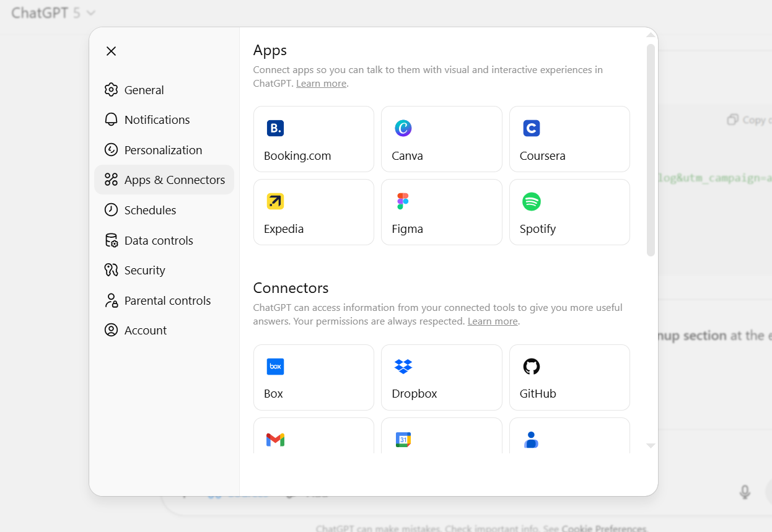The width and height of the screenshot is (772, 532).
Task: Open the General settings tab
Action: click(164, 90)
